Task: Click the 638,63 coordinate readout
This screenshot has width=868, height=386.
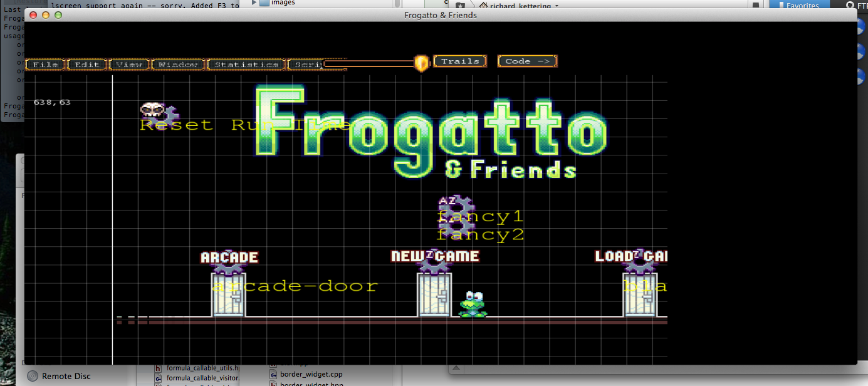Action: point(52,102)
